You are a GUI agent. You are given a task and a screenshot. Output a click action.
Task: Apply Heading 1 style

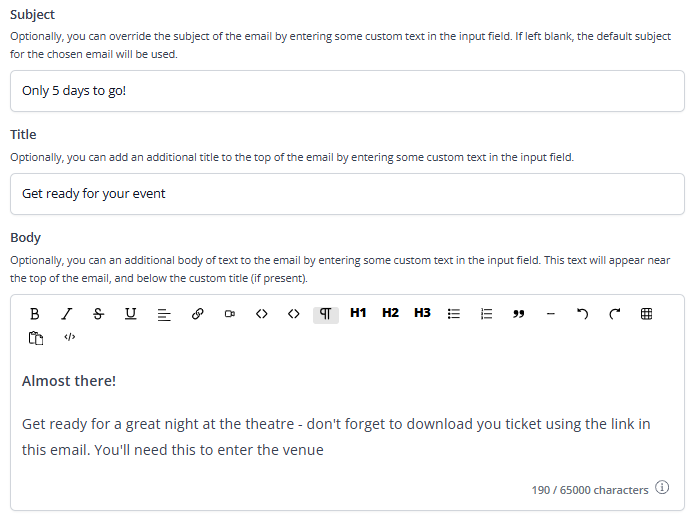[358, 313]
